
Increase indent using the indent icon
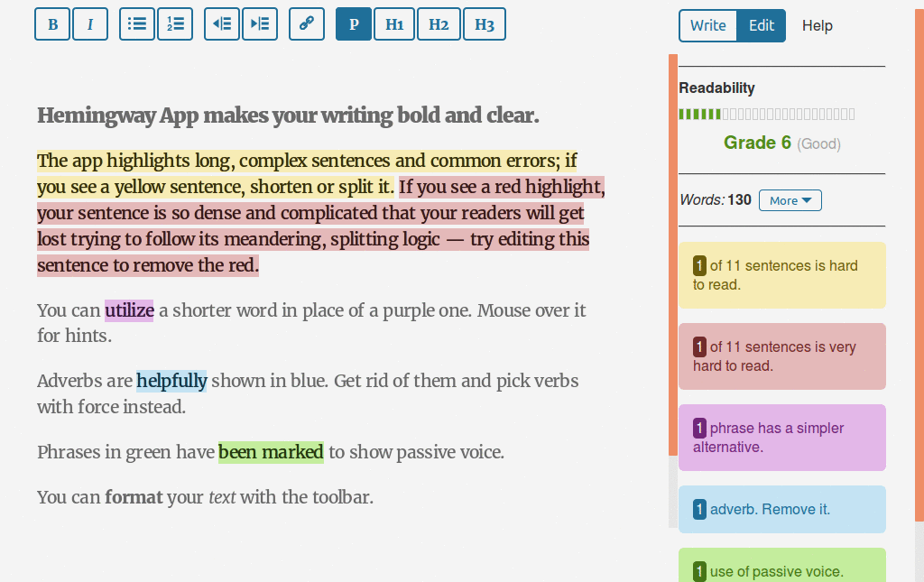pyautogui.click(x=260, y=23)
